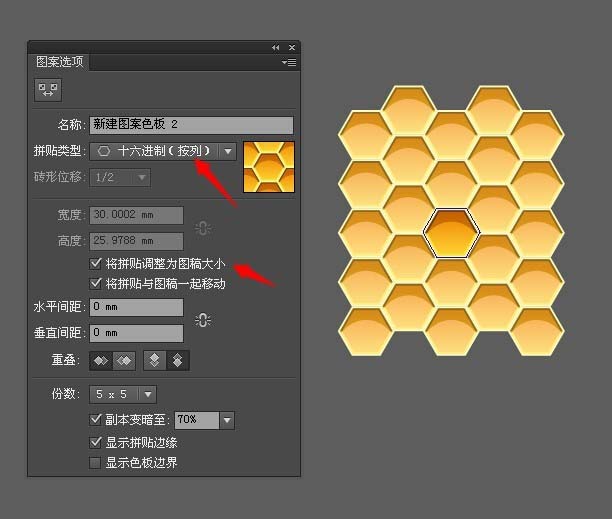Select bottom-in-front overlap icon
612x519 pixels.
click(178, 361)
